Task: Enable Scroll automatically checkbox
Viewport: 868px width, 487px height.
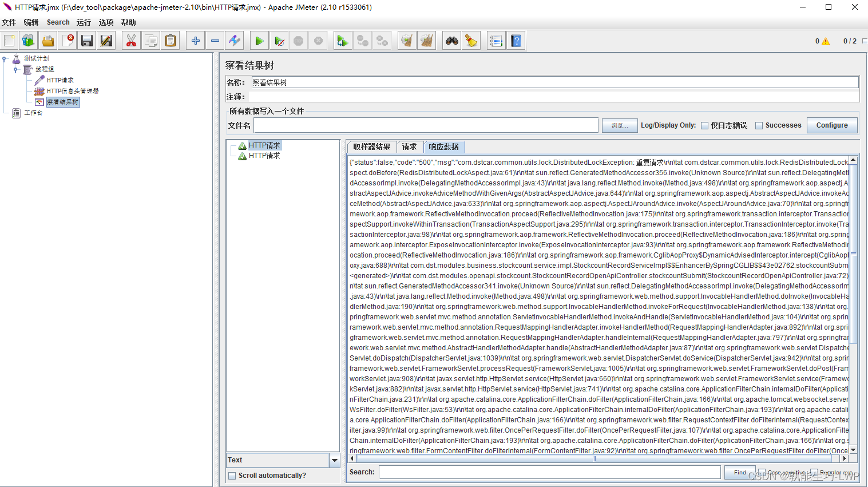Action: (232, 476)
